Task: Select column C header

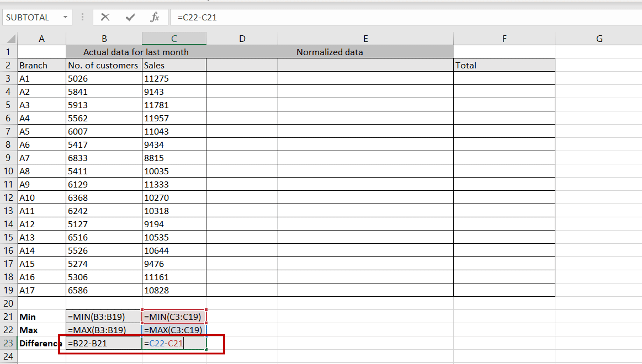Action: pyautogui.click(x=174, y=39)
